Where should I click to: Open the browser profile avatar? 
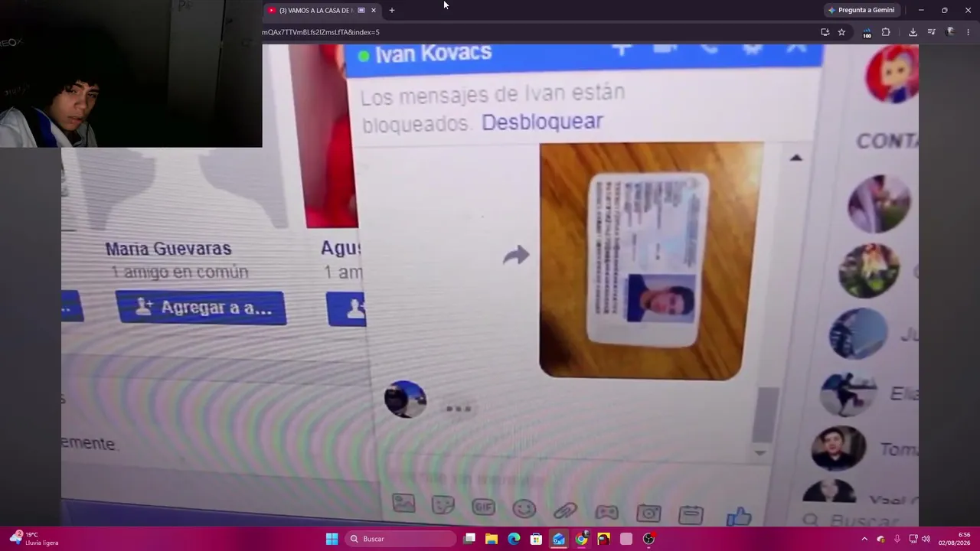coord(950,32)
